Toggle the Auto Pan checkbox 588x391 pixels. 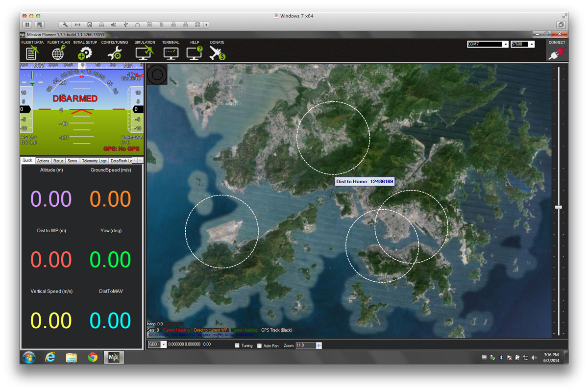(x=259, y=345)
